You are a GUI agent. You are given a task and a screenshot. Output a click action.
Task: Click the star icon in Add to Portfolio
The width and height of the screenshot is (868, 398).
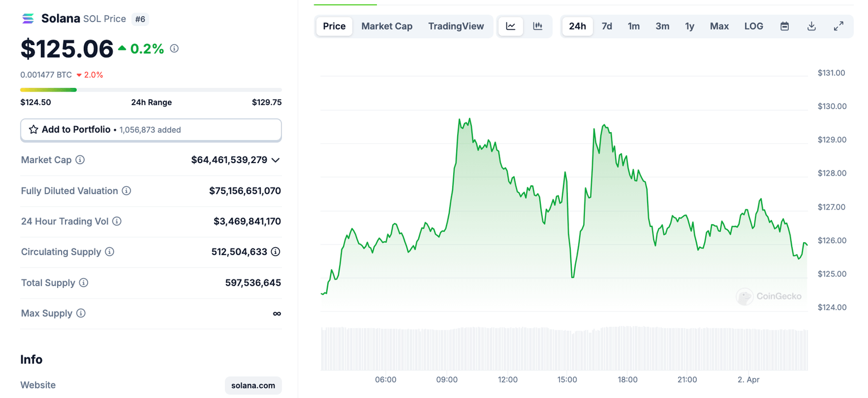click(33, 129)
